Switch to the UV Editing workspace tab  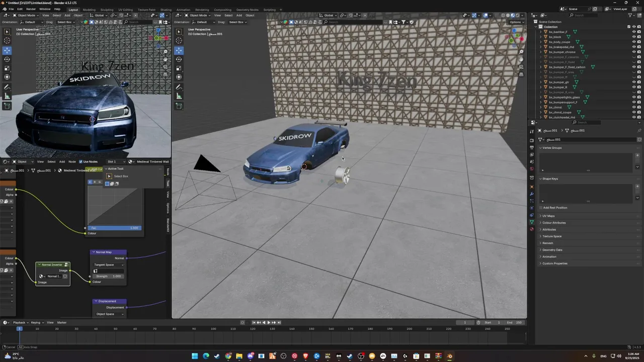click(x=125, y=10)
